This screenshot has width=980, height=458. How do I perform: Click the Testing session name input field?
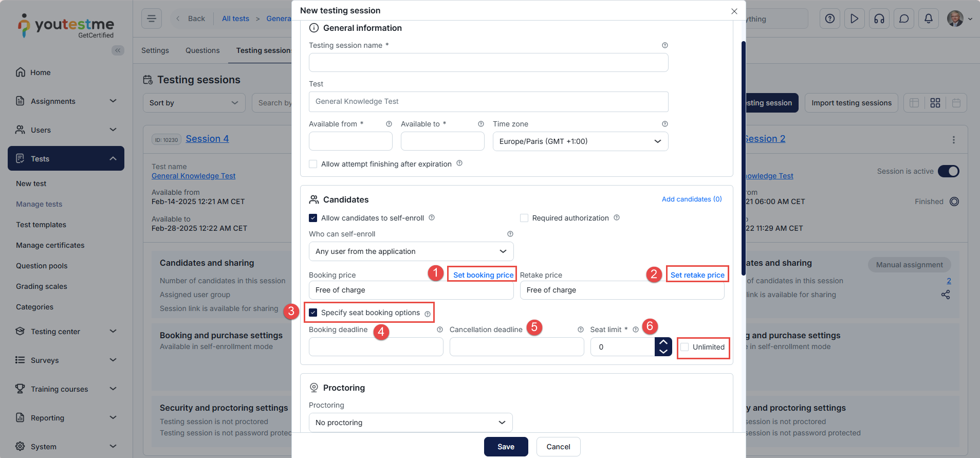489,63
